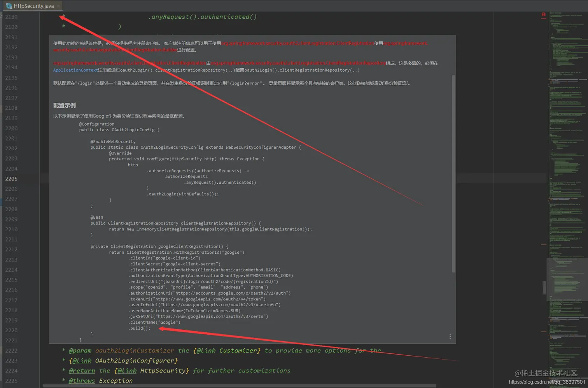
Task: Click line number 2196 in gutter
Action: point(11,88)
